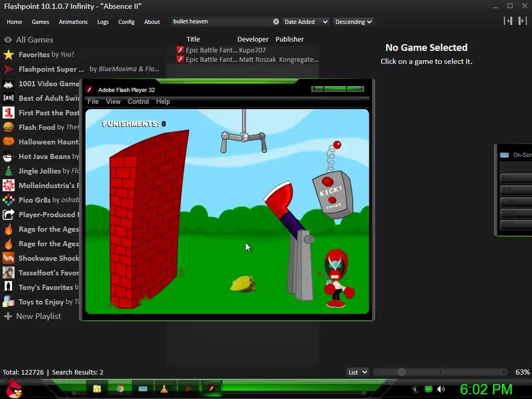Open the About tab
Image resolution: width=532 pixels, height=399 pixels.
click(x=152, y=22)
